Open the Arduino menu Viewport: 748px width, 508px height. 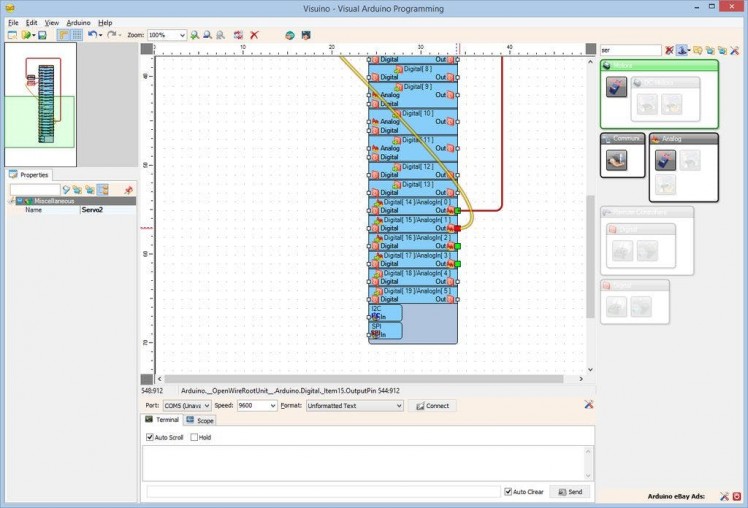[78, 22]
